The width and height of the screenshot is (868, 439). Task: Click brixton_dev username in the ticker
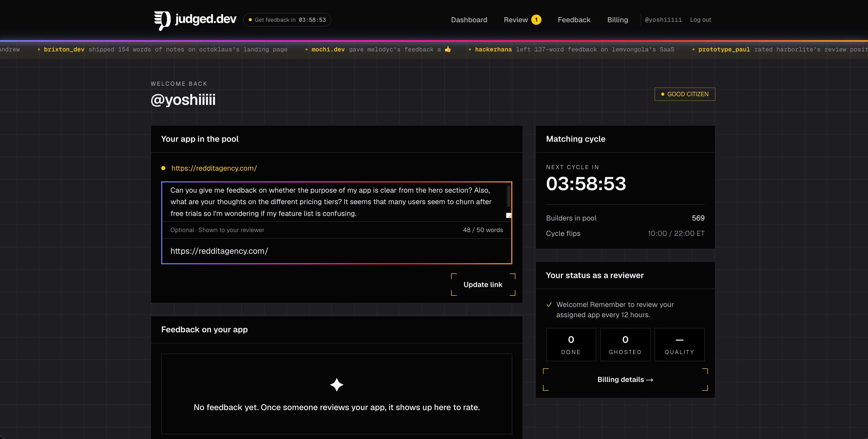64,50
